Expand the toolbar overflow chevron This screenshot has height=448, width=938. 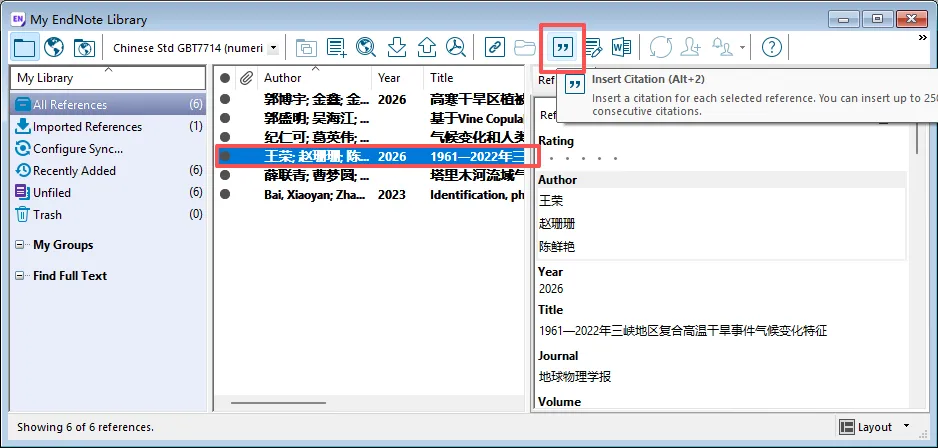point(922,38)
